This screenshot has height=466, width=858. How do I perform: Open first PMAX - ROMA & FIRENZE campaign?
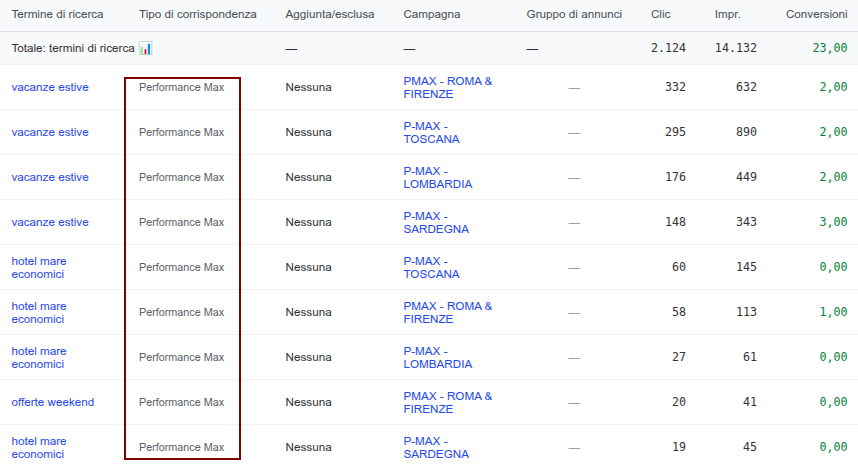pos(448,88)
